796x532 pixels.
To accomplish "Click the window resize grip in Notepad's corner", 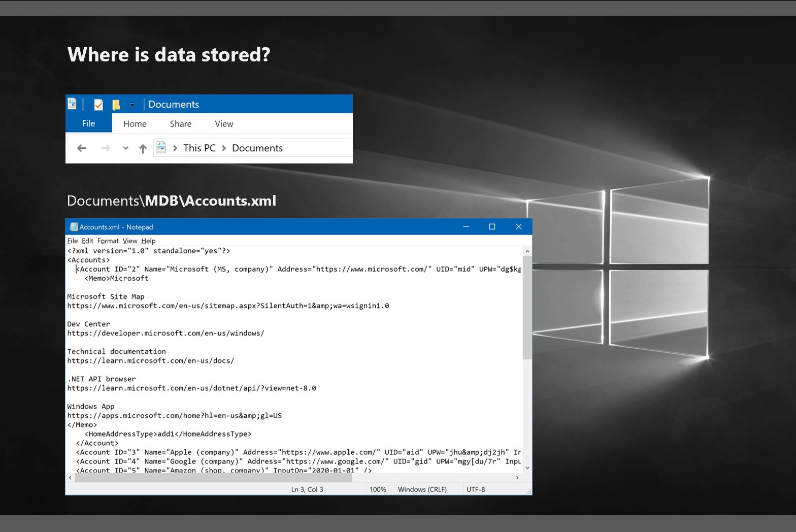I will tap(528, 491).
